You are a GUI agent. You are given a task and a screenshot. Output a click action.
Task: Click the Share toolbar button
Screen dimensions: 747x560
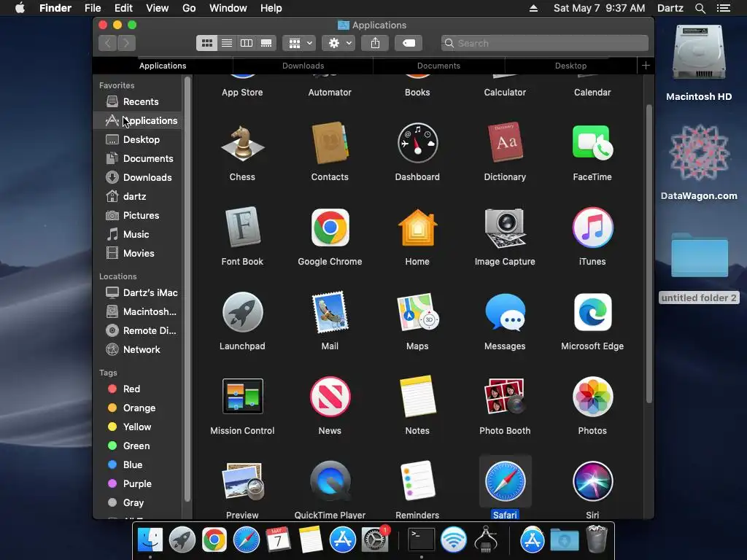376,43
